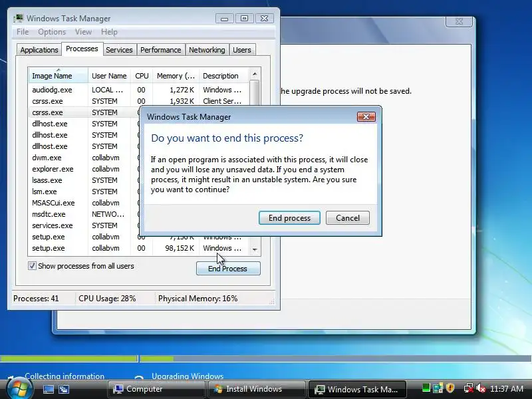Open the Help menu
The height and width of the screenshot is (399, 532).
[109, 32]
